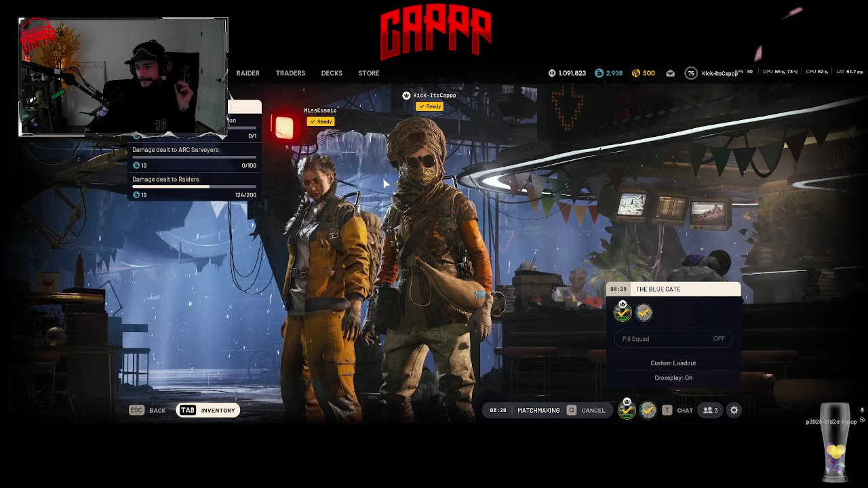Open the INVENTORY with TAB
The image size is (868, 488).
click(x=208, y=410)
